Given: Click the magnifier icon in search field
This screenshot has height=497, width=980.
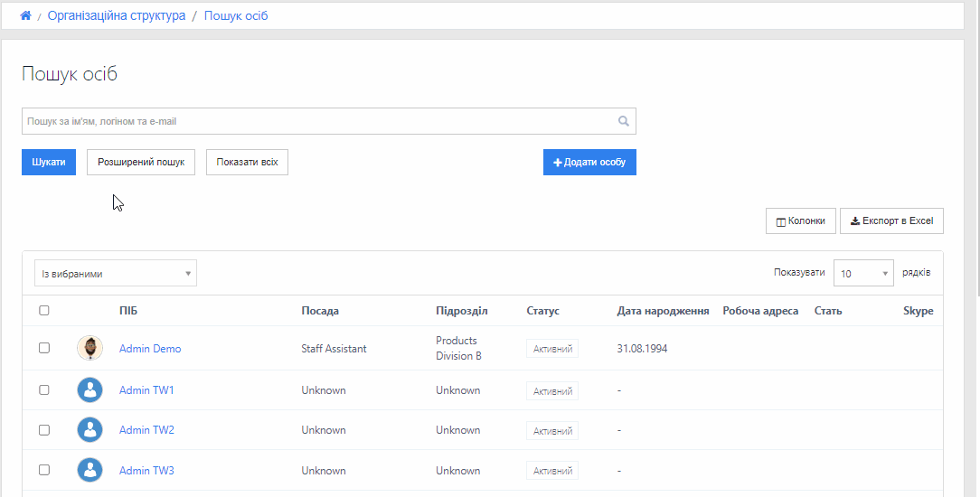Looking at the screenshot, I should pyautogui.click(x=623, y=121).
